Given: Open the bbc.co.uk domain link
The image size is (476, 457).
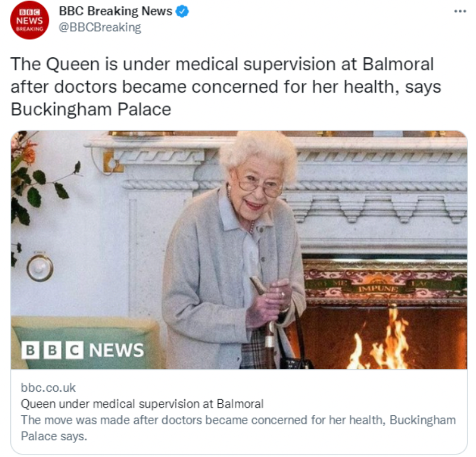Looking at the screenshot, I should 48,388.
